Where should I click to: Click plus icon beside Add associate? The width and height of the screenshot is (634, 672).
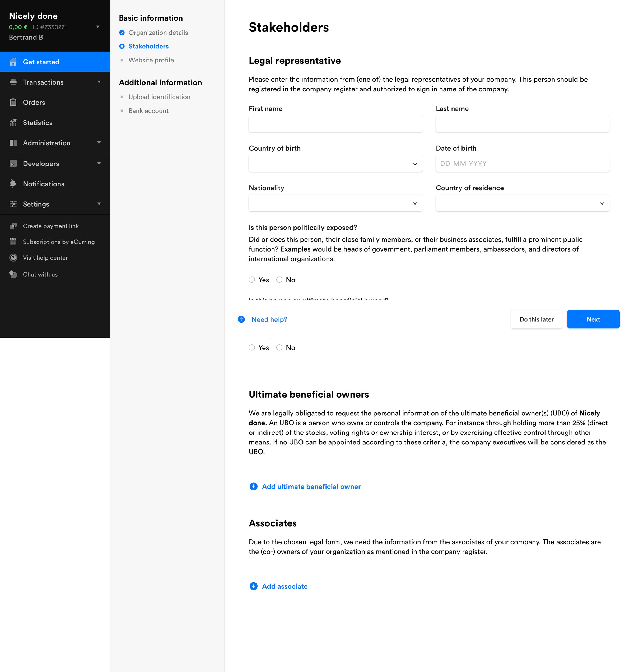[253, 586]
